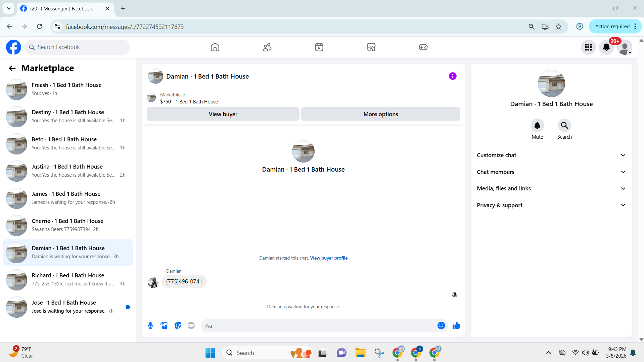The width and height of the screenshot is (644, 362).
Task: Go to the Facebook home logo
Action: (13, 47)
